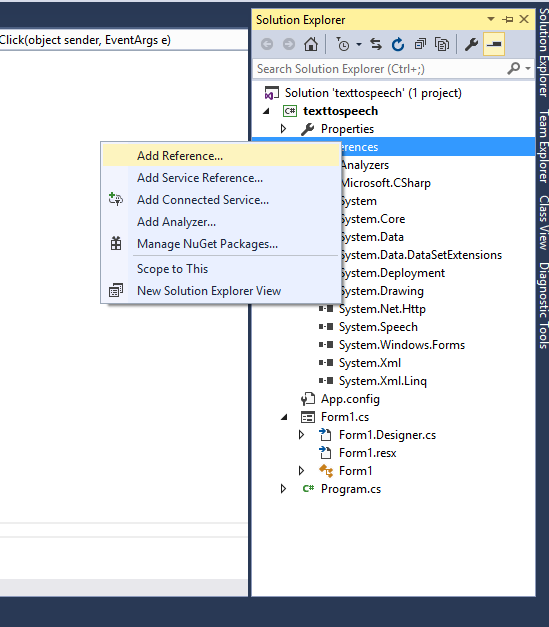Select the System.Windows.Forms reference
This screenshot has width=549, height=627.
[x=402, y=345]
